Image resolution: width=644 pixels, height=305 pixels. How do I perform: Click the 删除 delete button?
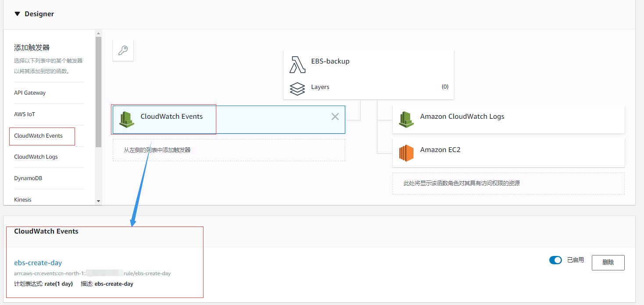(x=608, y=262)
